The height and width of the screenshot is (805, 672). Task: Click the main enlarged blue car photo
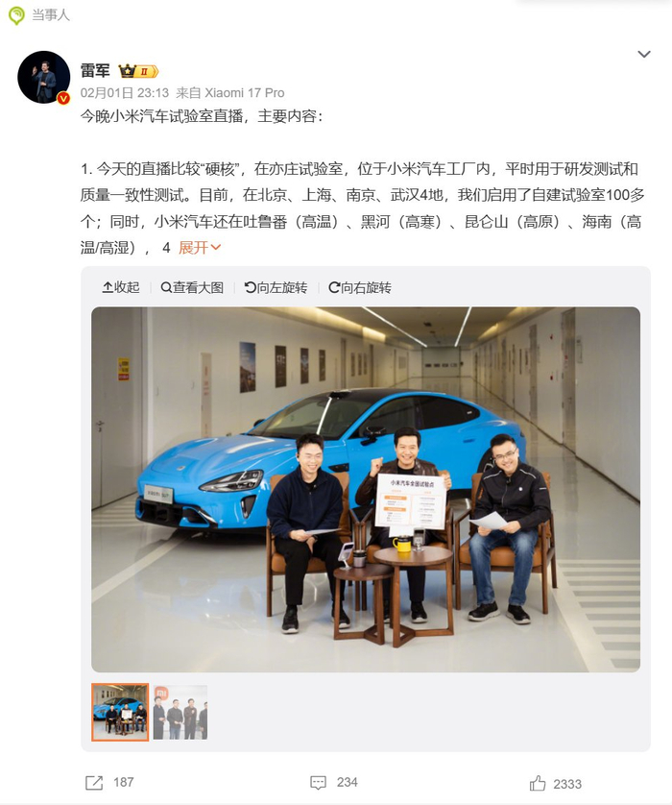(366, 489)
